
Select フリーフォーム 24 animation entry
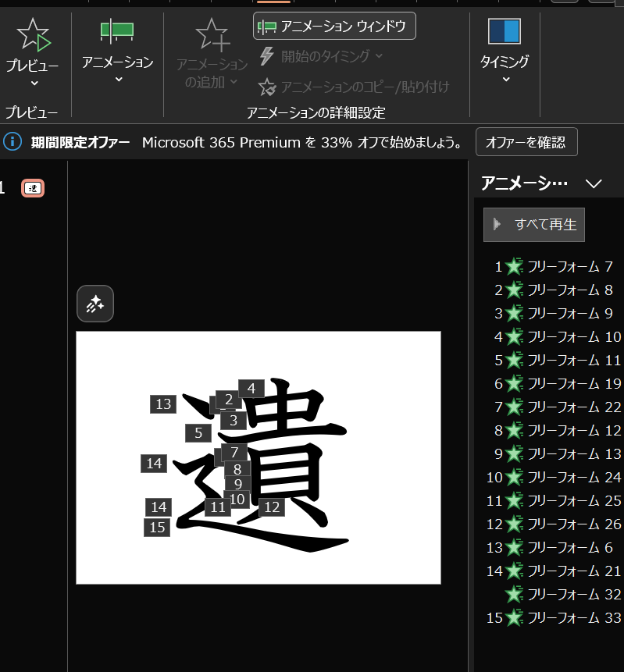tap(554, 478)
